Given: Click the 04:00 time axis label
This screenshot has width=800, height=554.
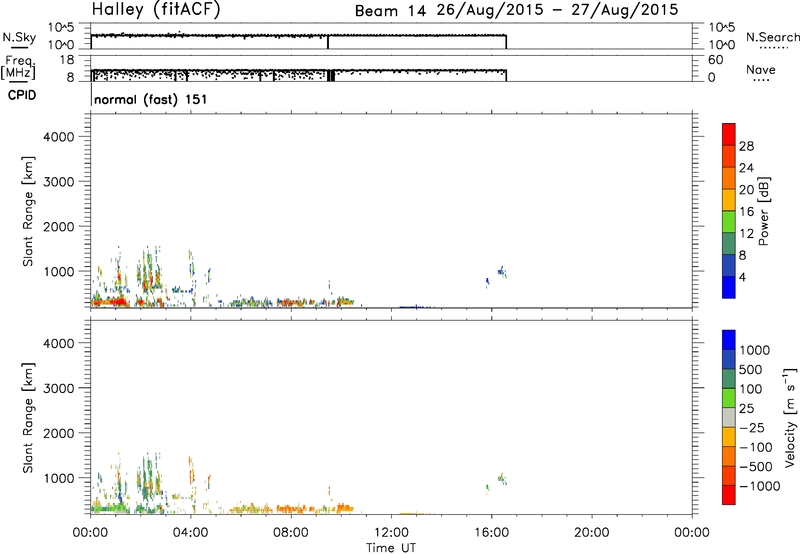Looking at the screenshot, I should pos(191,533).
